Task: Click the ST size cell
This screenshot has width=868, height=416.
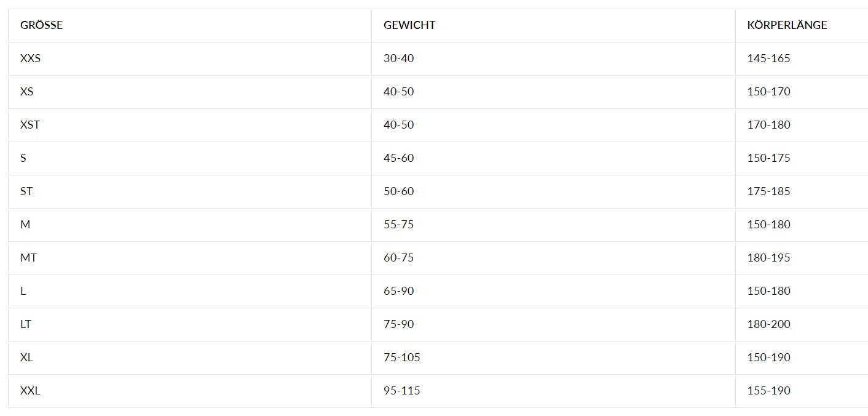Action: tap(26, 191)
